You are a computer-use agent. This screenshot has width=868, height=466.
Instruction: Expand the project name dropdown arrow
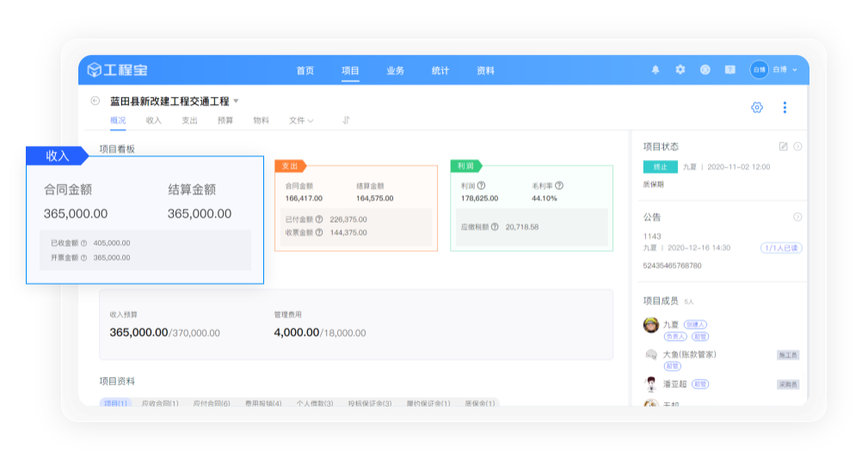pyautogui.click(x=237, y=101)
